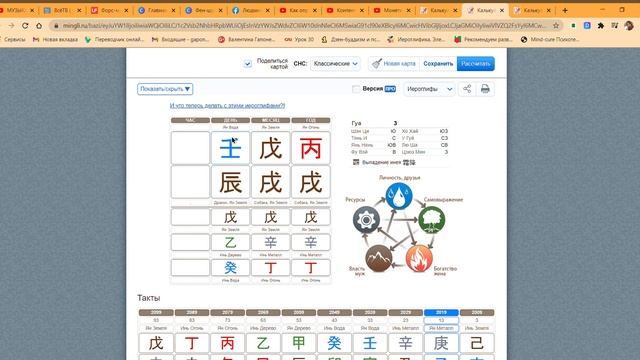Switch to the last Калькулятор tab
The height and width of the screenshot is (360, 640).
tap(532, 10)
